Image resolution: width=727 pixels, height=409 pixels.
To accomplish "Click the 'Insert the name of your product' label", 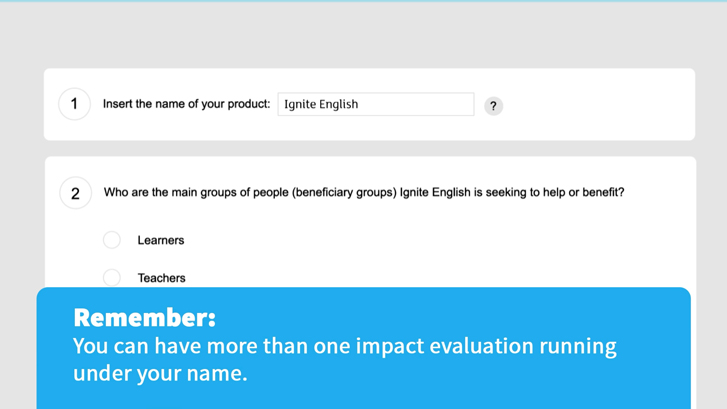I will click(x=186, y=104).
